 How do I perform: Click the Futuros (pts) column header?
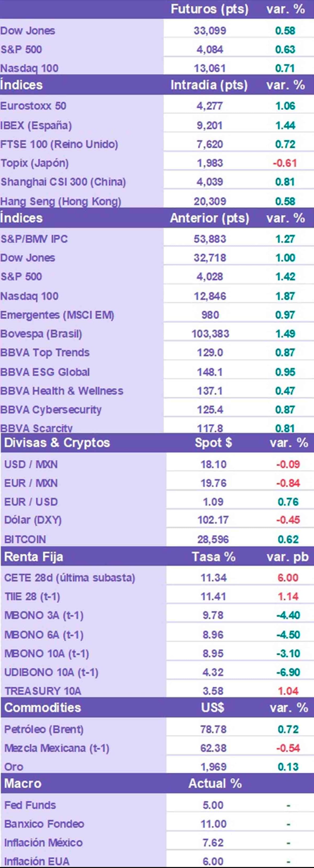(209, 9)
